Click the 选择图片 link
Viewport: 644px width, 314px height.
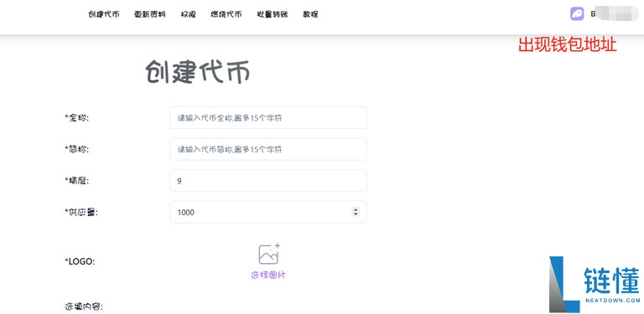(x=268, y=275)
